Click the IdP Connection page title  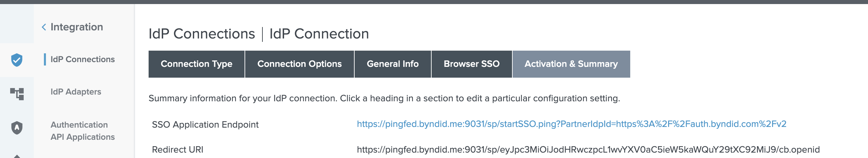point(319,34)
